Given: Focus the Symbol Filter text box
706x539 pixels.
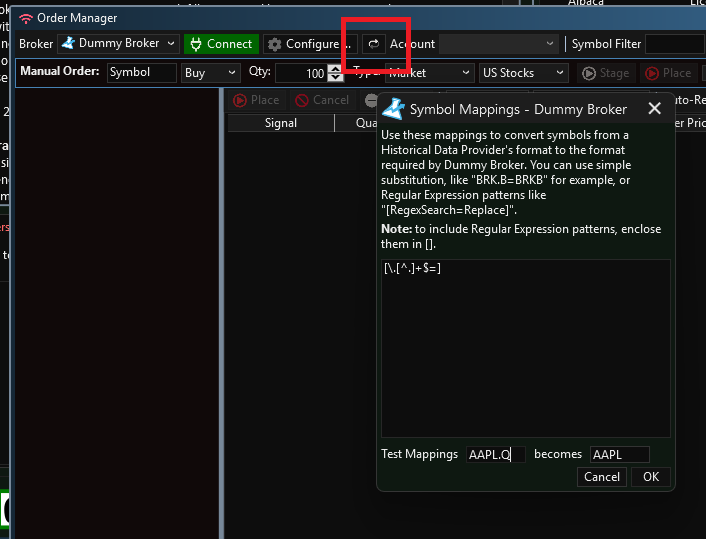Looking at the screenshot, I should [x=674, y=44].
